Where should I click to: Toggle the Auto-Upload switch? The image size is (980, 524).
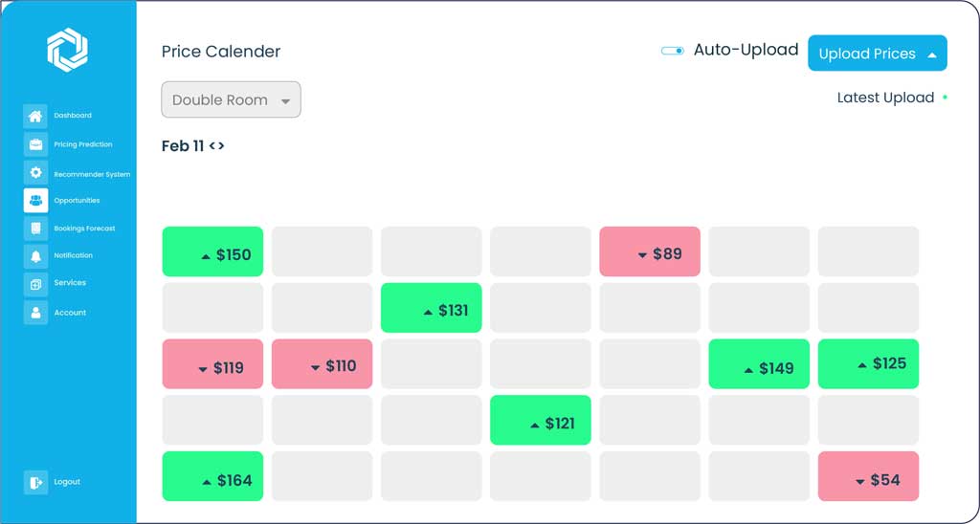click(672, 51)
